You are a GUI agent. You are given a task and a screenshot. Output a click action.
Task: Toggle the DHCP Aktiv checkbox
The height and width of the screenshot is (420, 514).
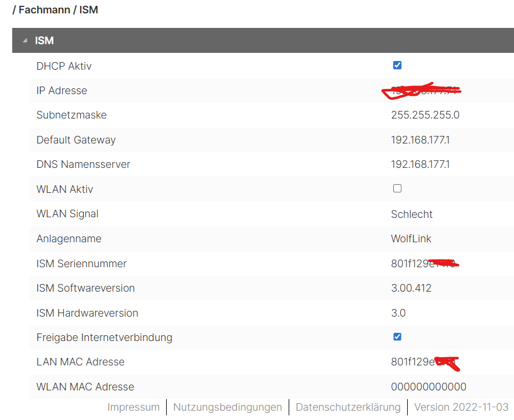(397, 65)
